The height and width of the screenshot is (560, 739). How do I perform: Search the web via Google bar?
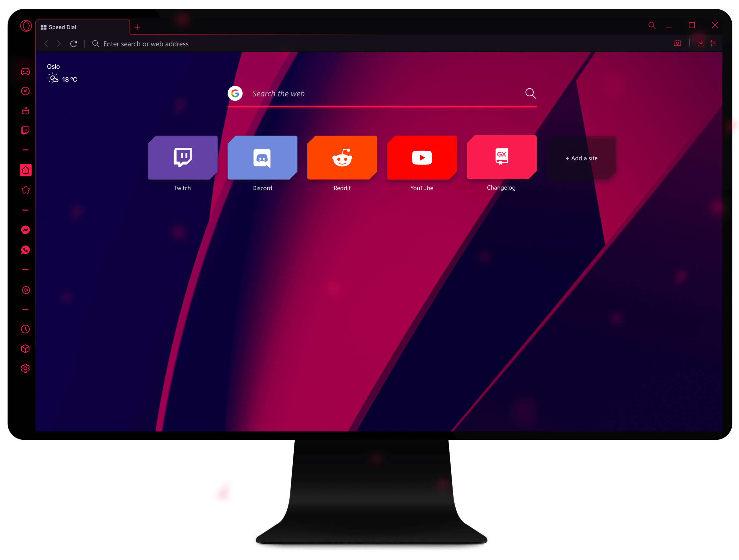[383, 92]
